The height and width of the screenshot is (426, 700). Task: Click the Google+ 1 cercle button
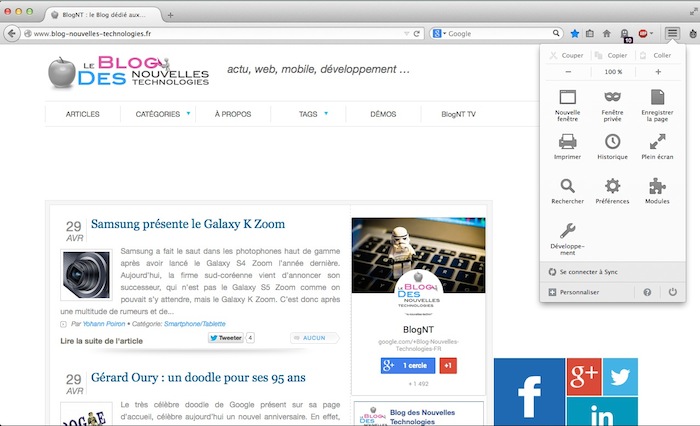point(408,365)
